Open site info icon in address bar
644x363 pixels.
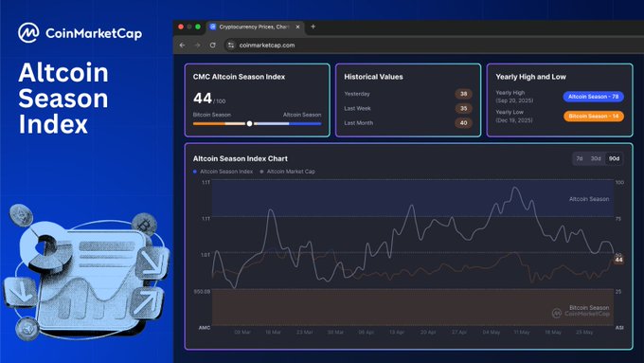tap(231, 45)
